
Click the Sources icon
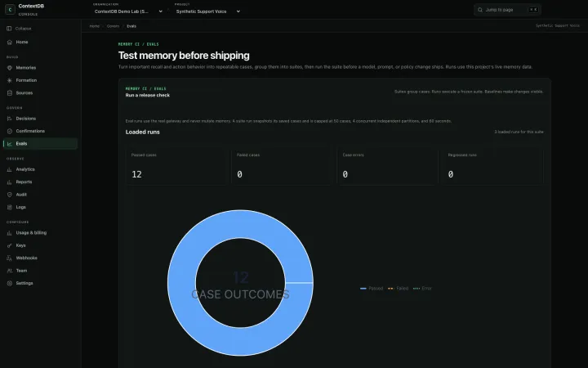tap(9, 93)
